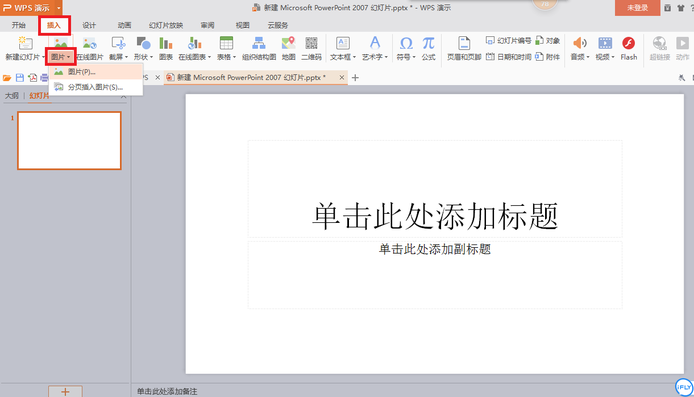Click the Table (表格) grid icon
Viewport: 694px width, 397px height.
tap(226, 43)
